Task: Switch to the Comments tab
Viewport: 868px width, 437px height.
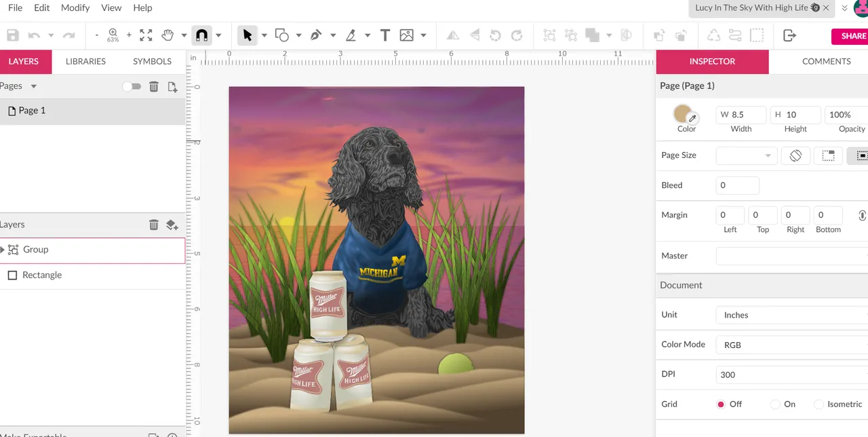Action: pos(826,61)
